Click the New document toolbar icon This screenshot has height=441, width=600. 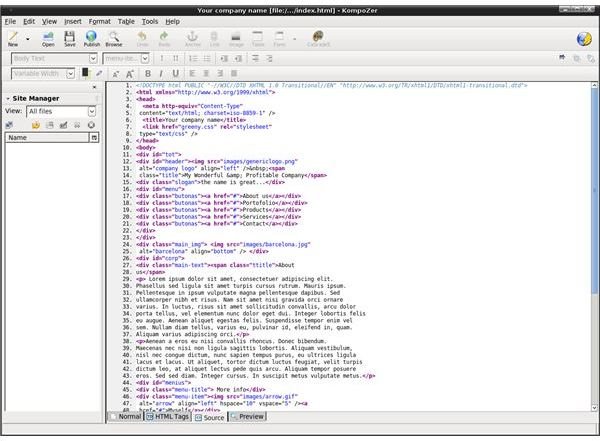pos(13,39)
